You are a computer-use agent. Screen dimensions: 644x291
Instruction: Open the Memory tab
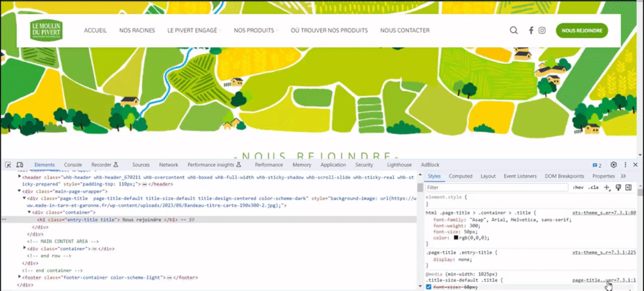pyautogui.click(x=302, y=165)
